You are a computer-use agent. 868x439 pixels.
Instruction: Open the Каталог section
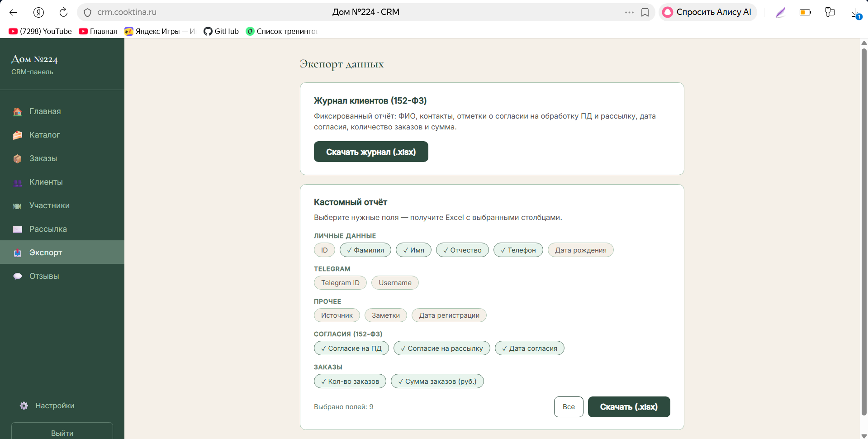point(62,135)
